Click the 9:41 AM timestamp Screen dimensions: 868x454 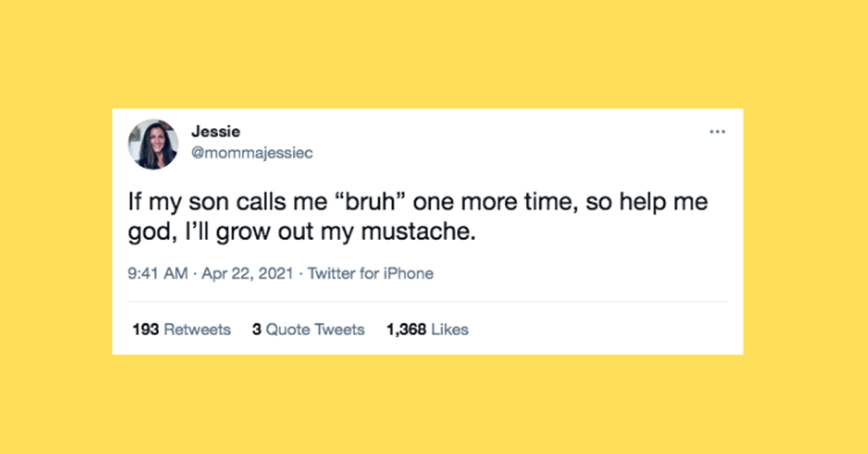158,274
